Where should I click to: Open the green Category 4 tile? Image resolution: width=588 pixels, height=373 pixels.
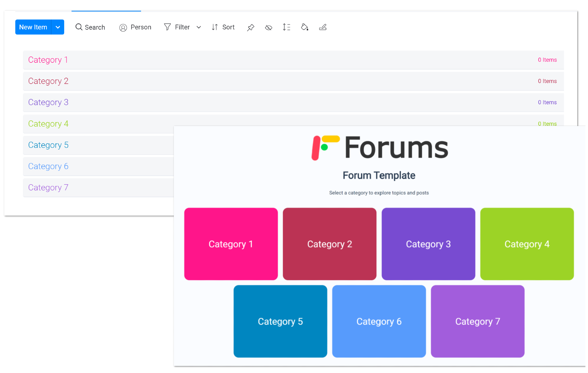pos(527,244)
